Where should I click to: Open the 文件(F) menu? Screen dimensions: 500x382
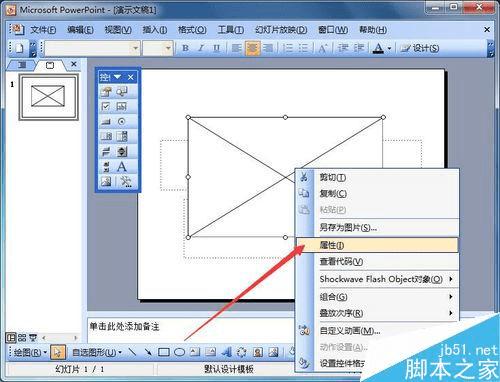43,30
